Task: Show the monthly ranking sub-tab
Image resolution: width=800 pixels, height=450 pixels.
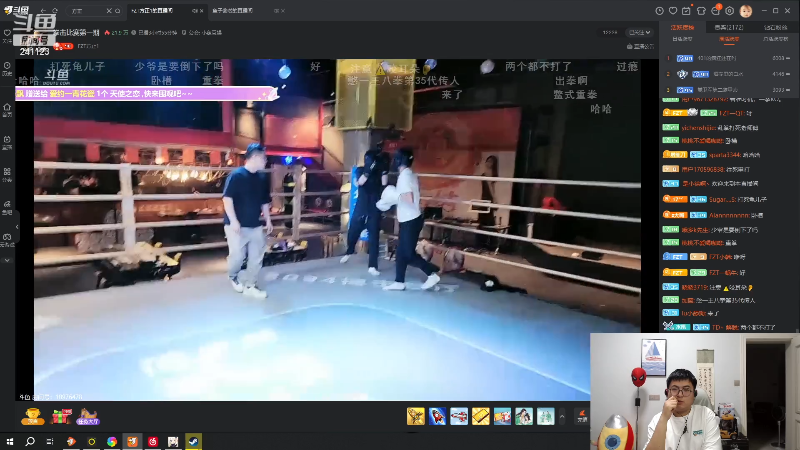Action: (x=775, y=39)
